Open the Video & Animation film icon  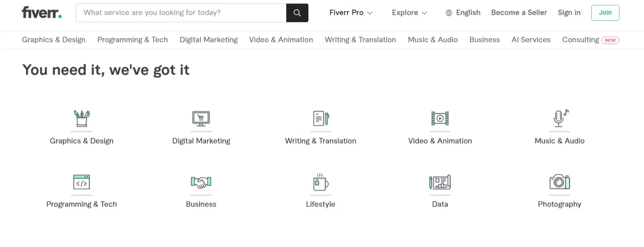click(440, 118)
